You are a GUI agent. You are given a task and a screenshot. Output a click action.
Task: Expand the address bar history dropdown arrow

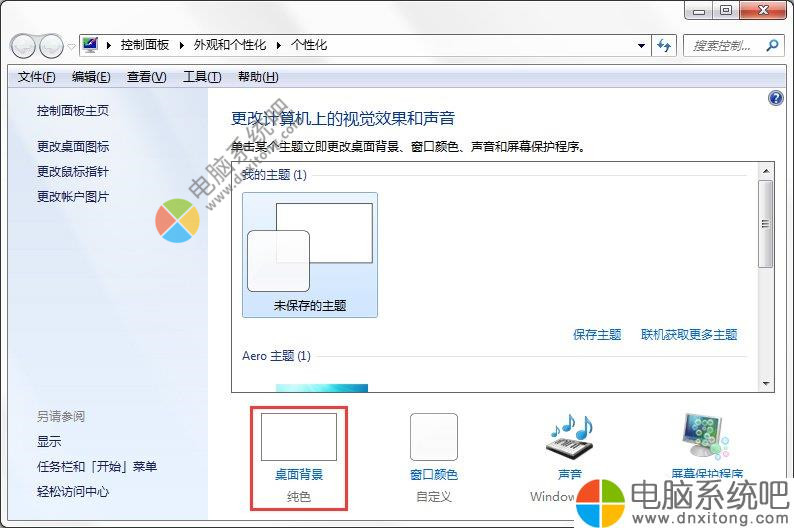(641, 46)
